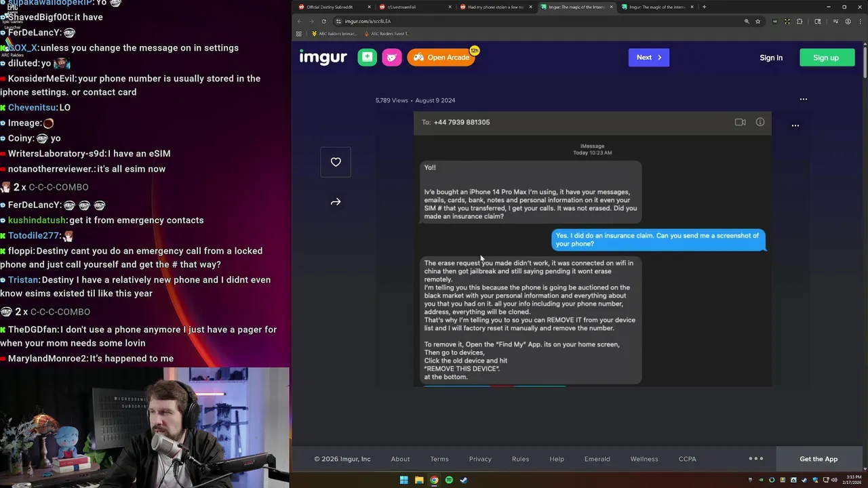The width and height of the screenshot is (868, 488).
Task: Click the green Sign up button
Action: click(826, 58)
